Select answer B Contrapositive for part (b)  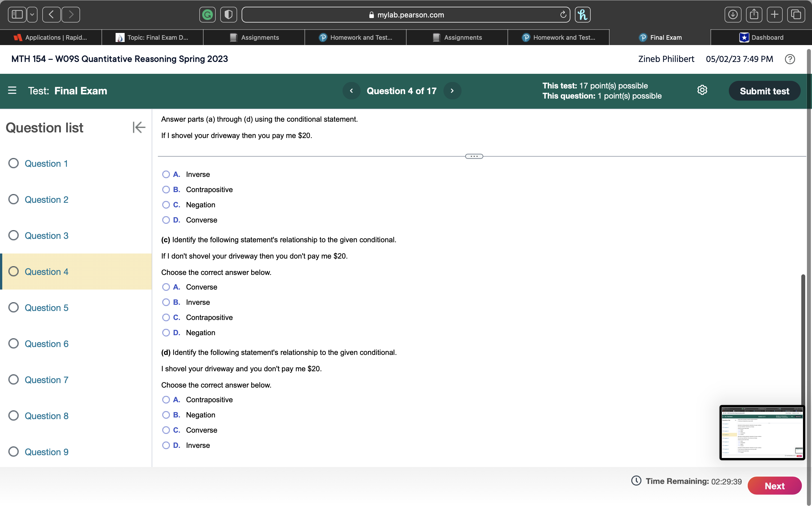point(166,190)
